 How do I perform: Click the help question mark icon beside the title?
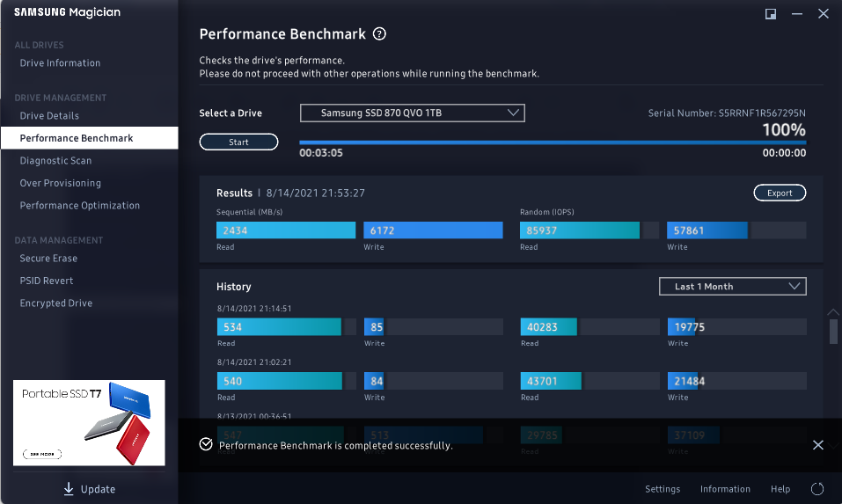click(379, 34)
